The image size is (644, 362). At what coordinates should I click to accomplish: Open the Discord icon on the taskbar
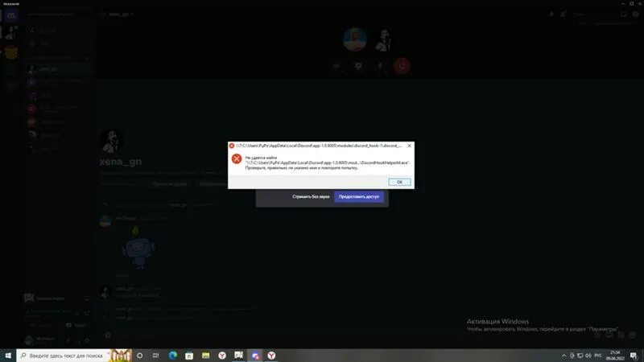pos(255,356)
